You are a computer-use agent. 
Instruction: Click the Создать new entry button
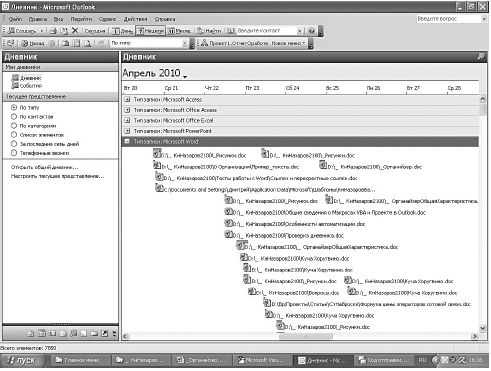pos(22,31)
